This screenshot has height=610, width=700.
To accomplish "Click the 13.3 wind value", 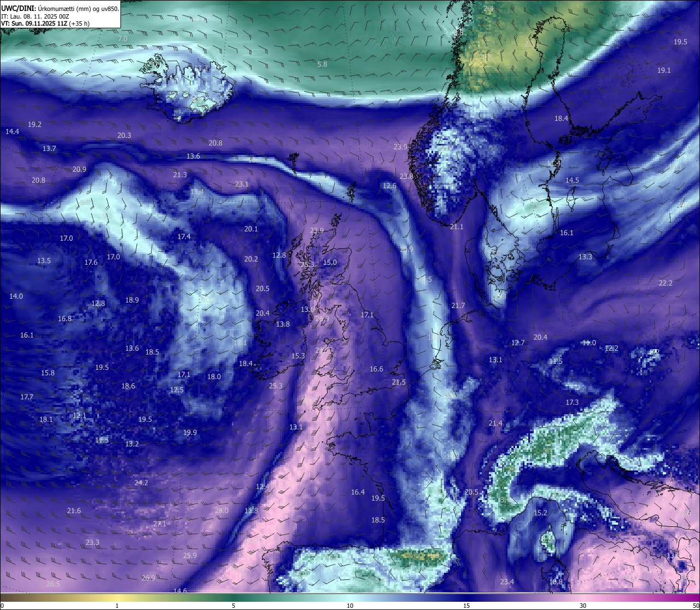I will point(585,257).
